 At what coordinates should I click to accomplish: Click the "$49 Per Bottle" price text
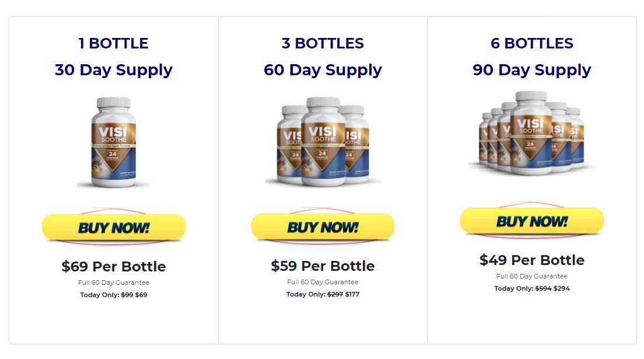532,260
